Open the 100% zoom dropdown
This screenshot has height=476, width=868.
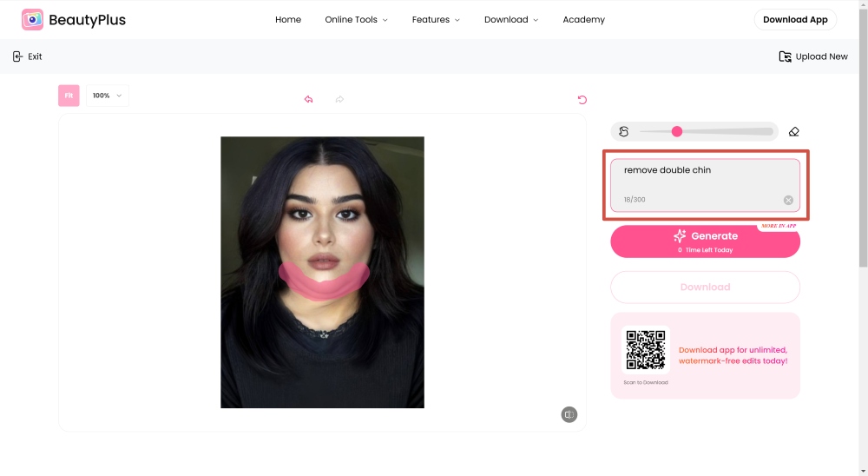[x=108, y=96]
